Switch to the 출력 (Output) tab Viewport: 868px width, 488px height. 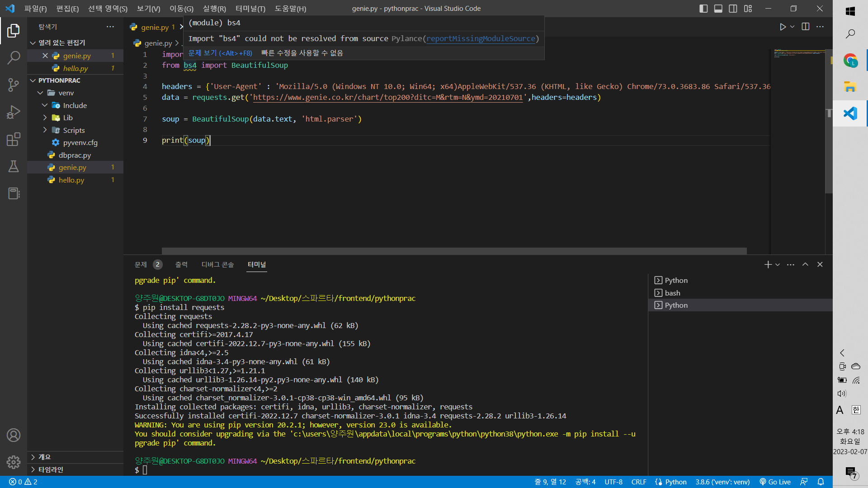[x=181, y=264]
